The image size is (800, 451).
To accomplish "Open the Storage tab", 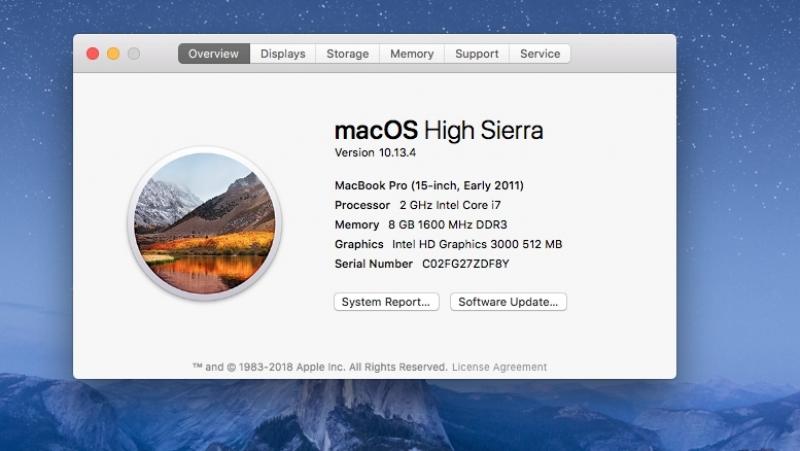I will pos(347,54).
